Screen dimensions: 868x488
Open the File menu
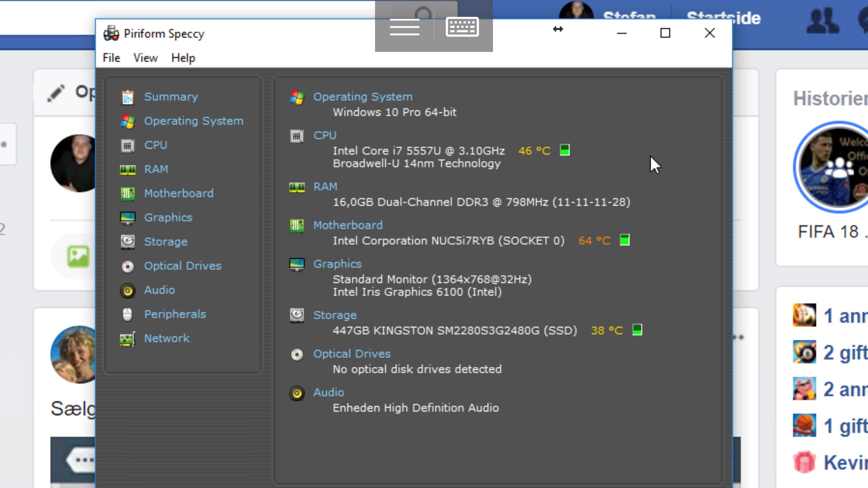click(112, 58)
